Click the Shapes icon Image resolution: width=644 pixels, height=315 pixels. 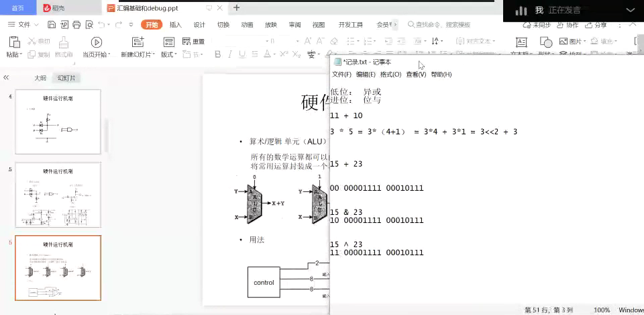pyautogui.click(x=546, y=42)
